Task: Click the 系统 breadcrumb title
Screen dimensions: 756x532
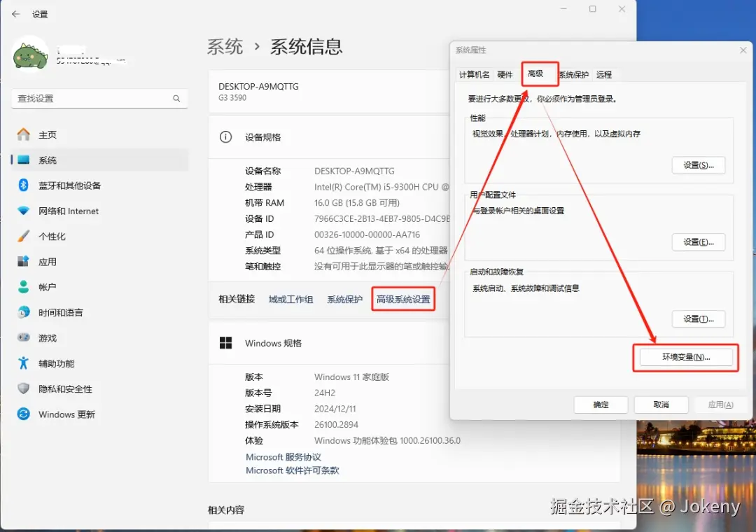Action: [225, 47]
